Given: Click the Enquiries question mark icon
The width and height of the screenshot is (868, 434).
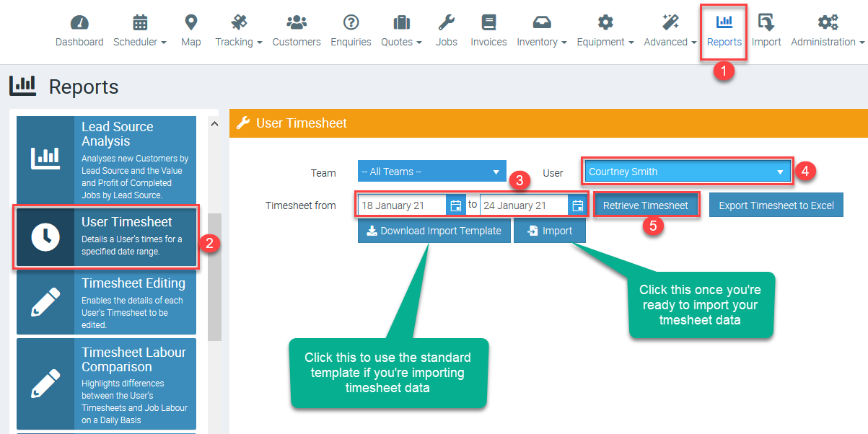Looking at the screenshot, I should coord(351,22).
